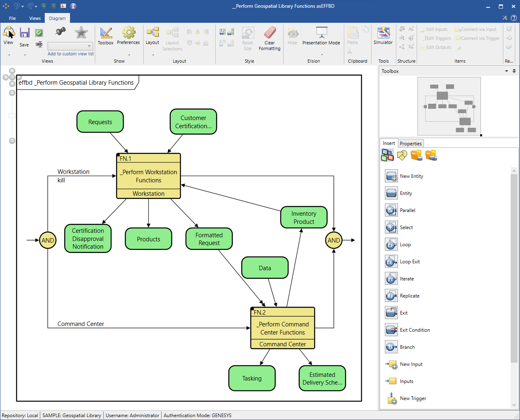520x420 pixels.
Task: Expand the custom view list combo box
Action: (89, 46)
